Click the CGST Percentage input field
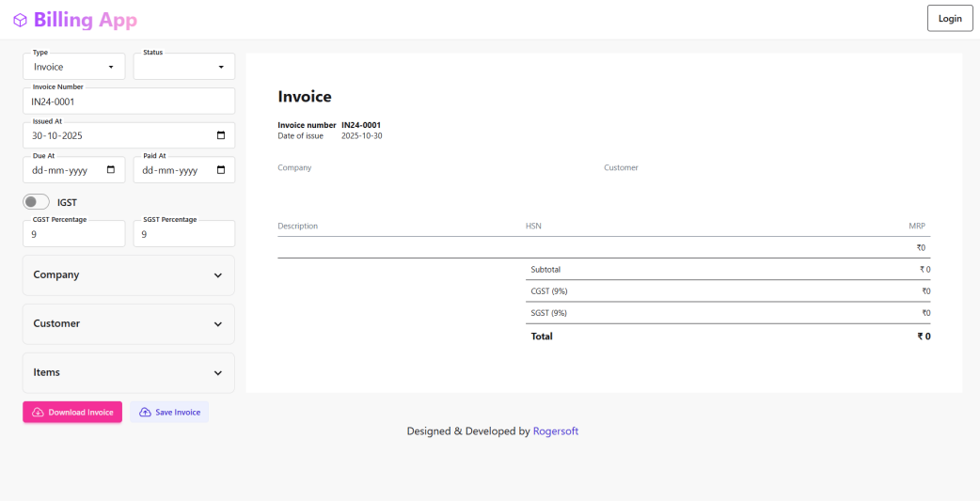 73,234
